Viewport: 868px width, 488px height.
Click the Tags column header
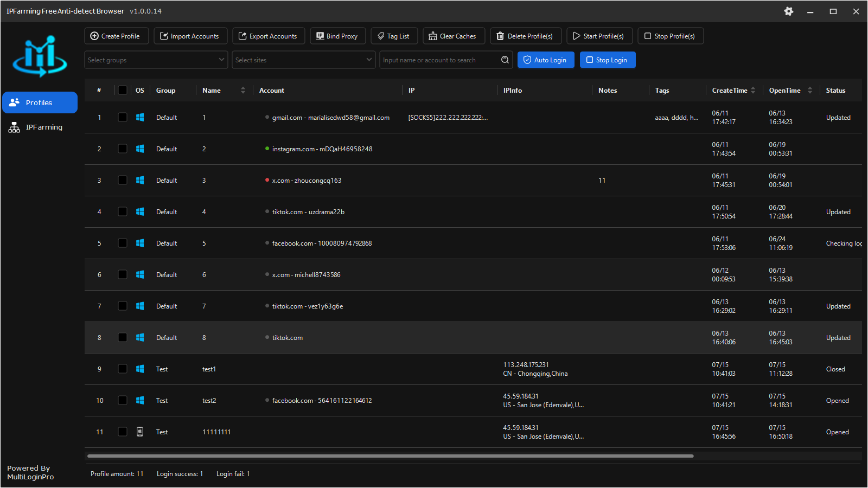(x=662, y=91)
